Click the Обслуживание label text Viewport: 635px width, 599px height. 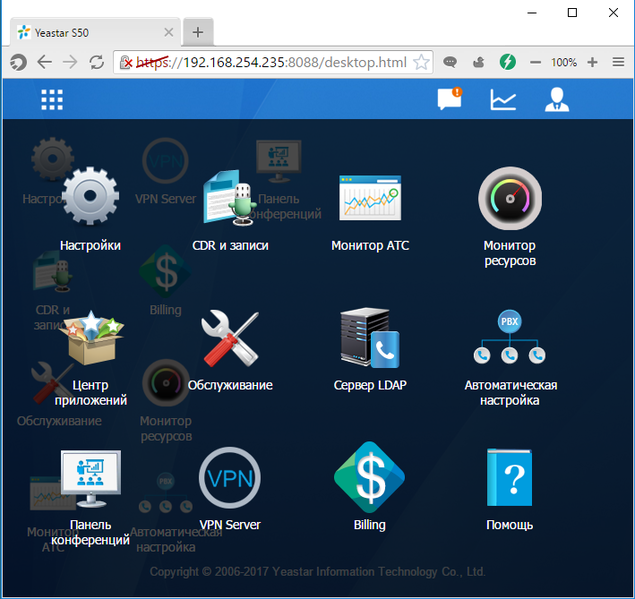230,385
